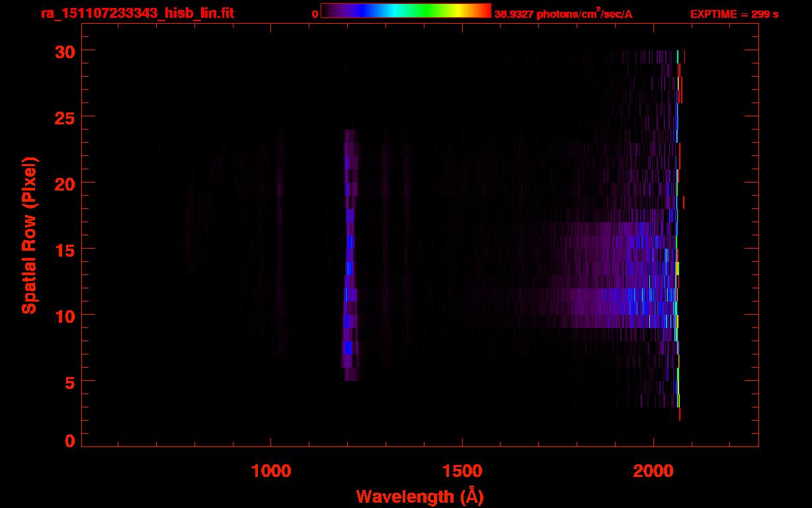This screenshot has height=508, width=812.
Task: Click the filename ra_151107233343_hisb_lin.fit
Action: [138, 13]
